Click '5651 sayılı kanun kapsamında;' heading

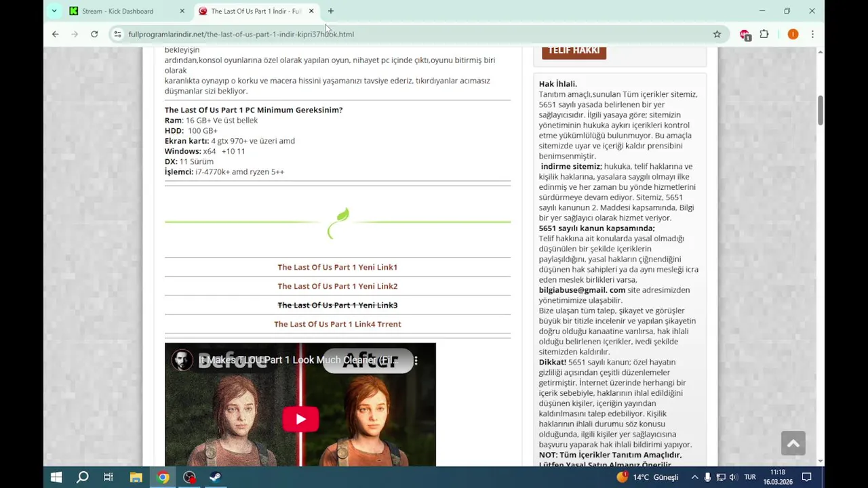click(597, 228)
